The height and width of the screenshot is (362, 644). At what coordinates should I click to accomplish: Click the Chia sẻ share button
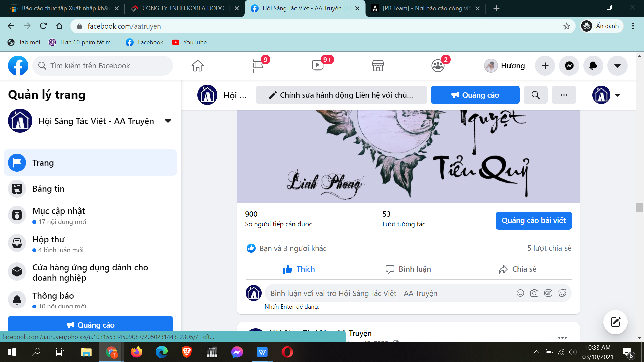click(x=518, y=269)
